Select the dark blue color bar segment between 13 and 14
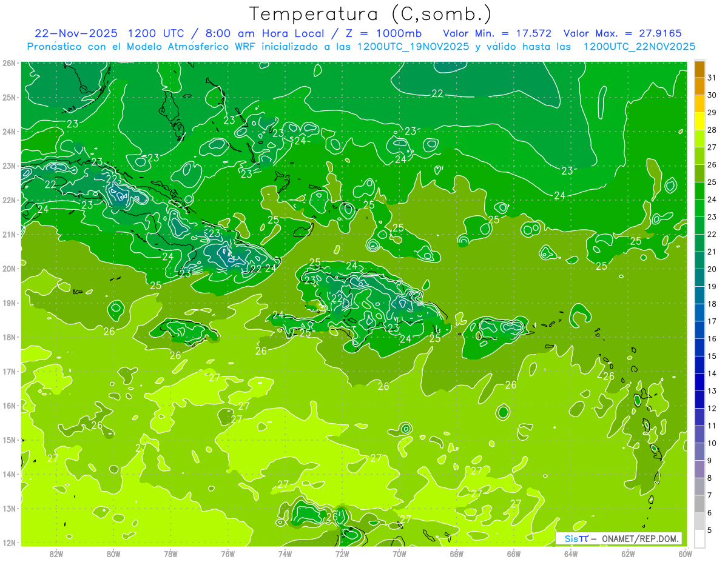This screenshot has width=728, height=562. [699, 382]
